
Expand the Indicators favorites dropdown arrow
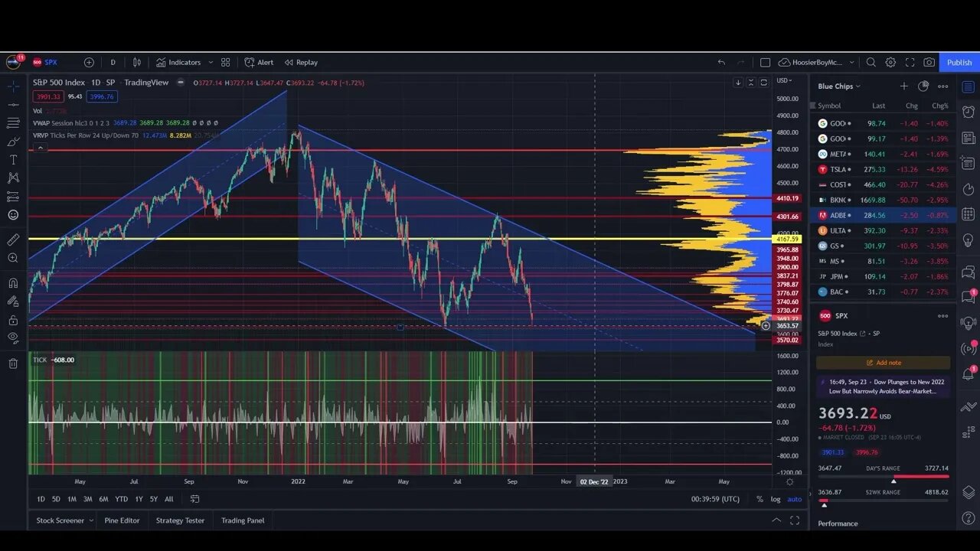(x=210, y=62)
